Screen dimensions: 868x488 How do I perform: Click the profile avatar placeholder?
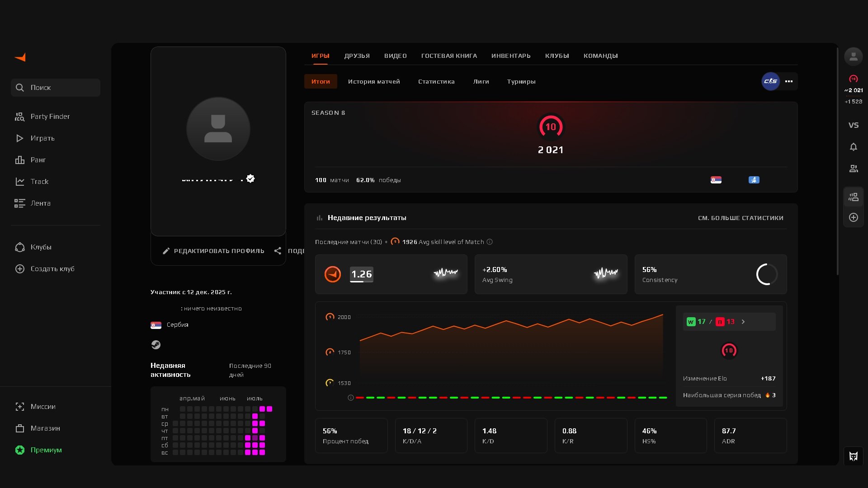[x=218, y=129]
